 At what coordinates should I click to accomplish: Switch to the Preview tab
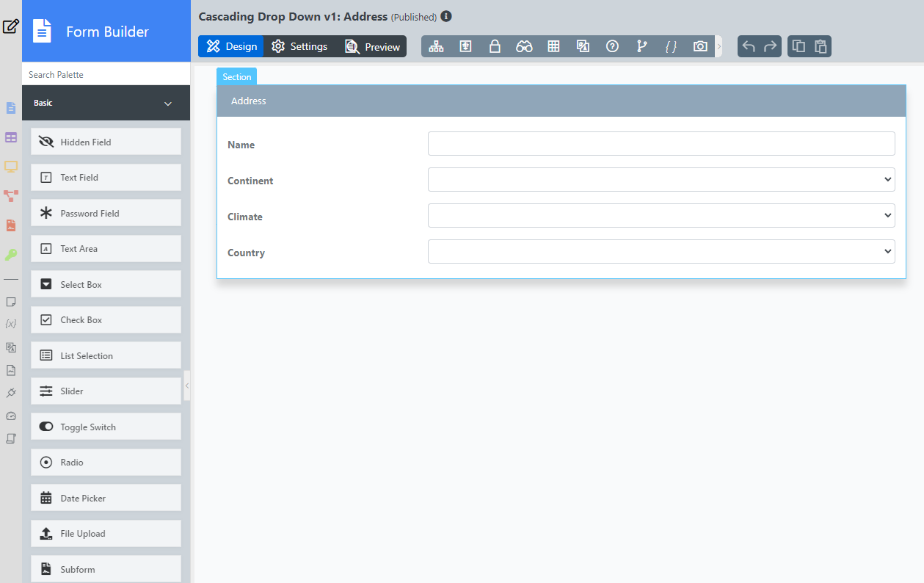tap(372, 46)
